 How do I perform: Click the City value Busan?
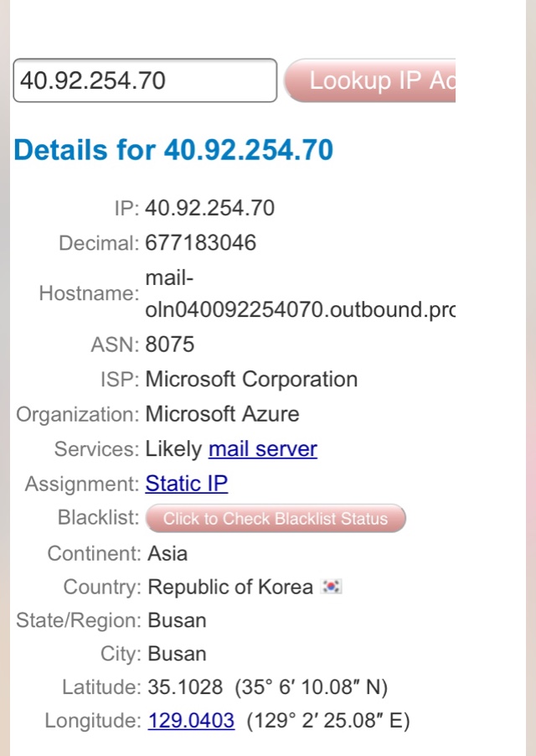tap(177, 655)
